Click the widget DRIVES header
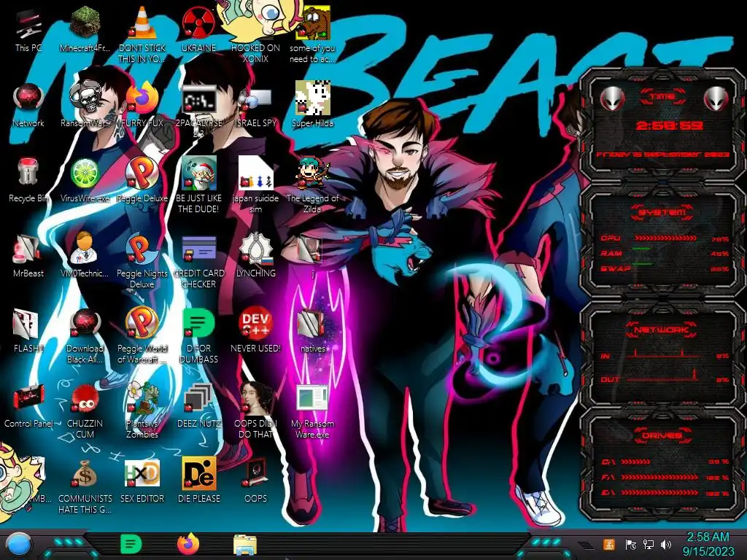 pos(662,435)
